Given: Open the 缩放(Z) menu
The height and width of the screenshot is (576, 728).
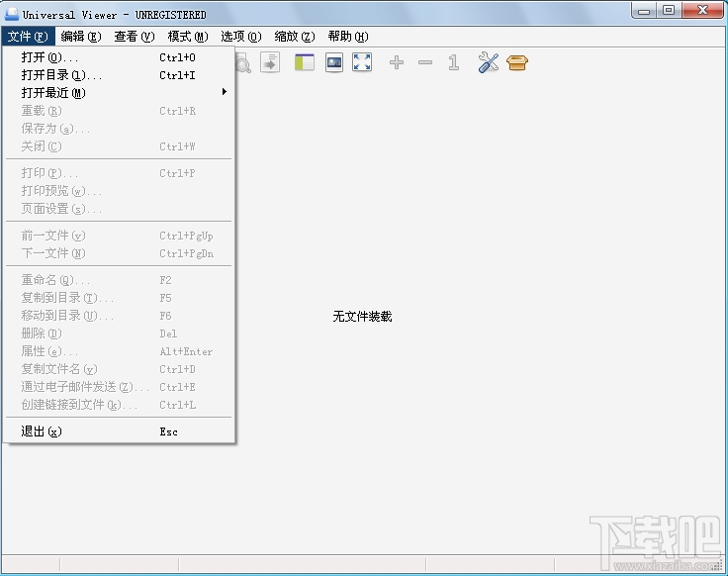Looking at the screenshot, I should tap(295, 37).
